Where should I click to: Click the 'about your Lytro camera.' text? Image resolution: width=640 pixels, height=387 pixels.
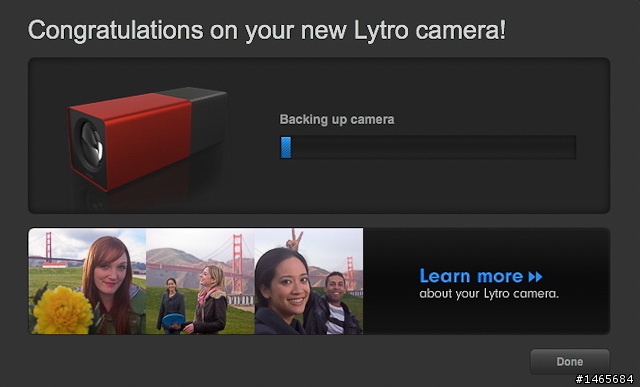tap(489, 294)
